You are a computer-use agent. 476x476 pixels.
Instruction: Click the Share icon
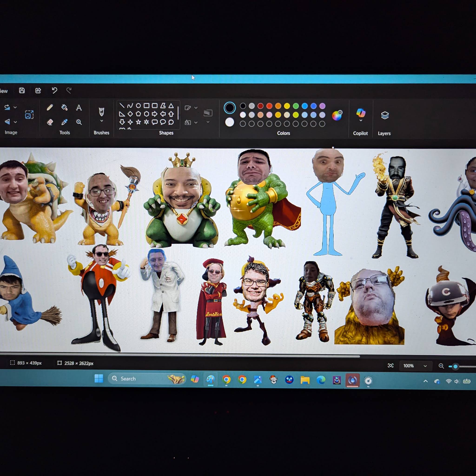[38, 91]
